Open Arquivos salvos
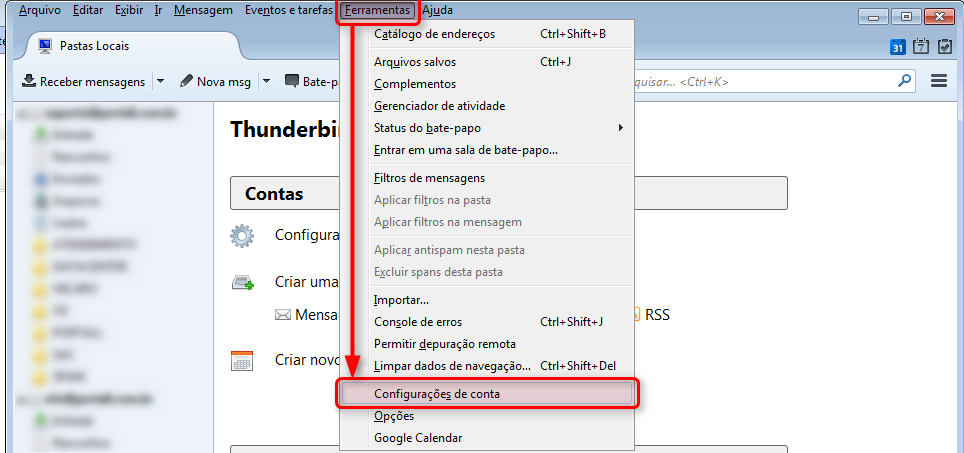The height and width of the screenshot is (453, 964). (486, 61)
